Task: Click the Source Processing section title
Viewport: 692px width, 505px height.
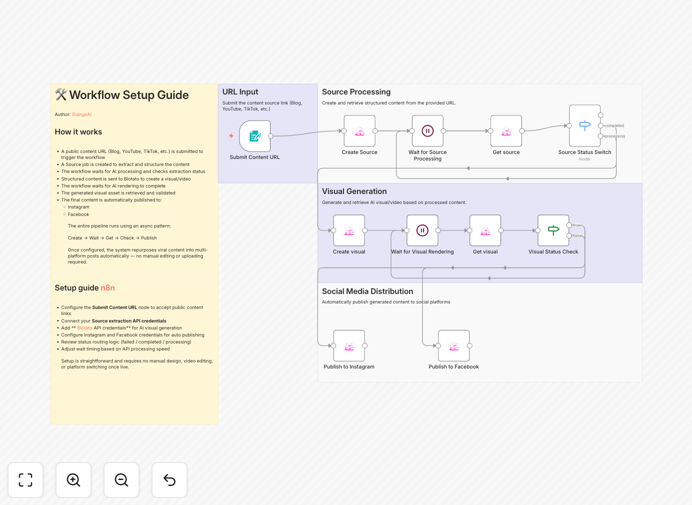Action: coord(356,92)
